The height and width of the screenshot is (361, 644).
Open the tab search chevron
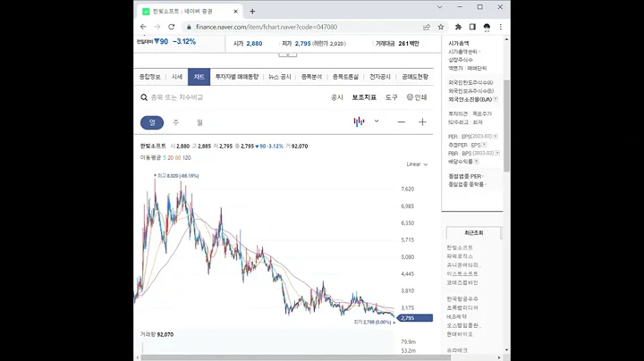439,7
